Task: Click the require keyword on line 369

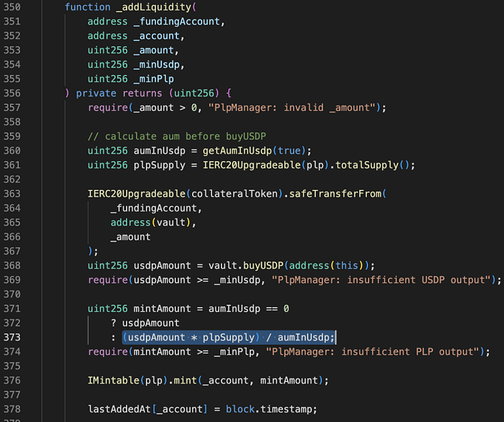Action: (x=108, y=280)
